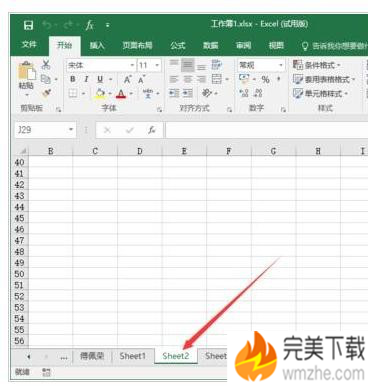Open 套用表格格式 (Format as Table) menu
Screen dimensions: 368x392
point(324,79)
